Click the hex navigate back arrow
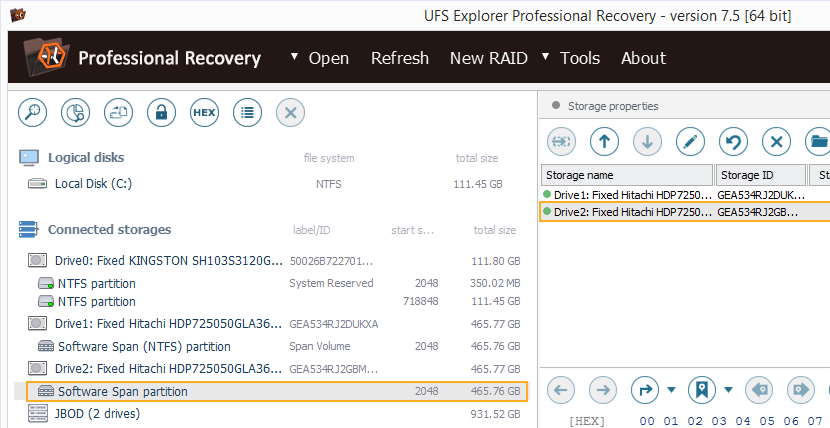This screenshot has width=830, height=428. [561, 390]
